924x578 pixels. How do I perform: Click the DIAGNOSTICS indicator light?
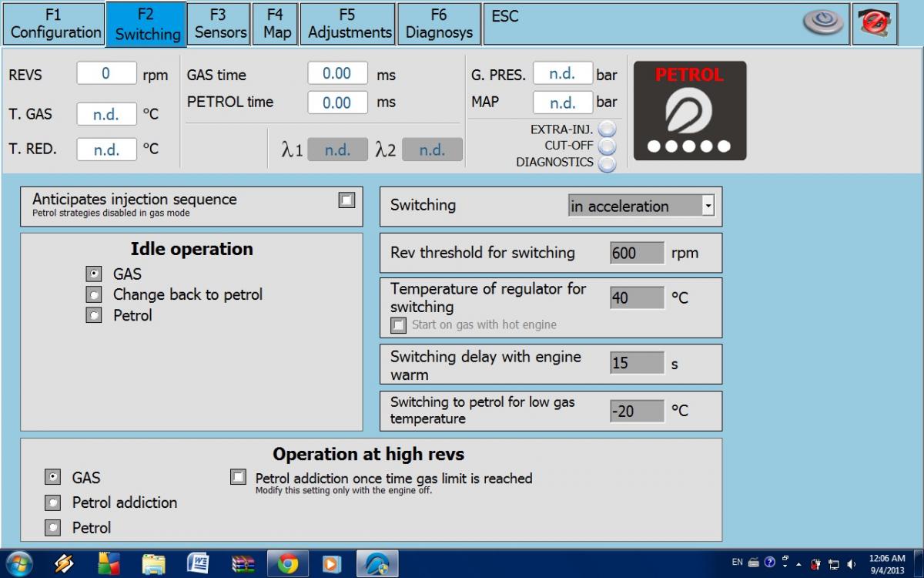[x=607, y=163]
